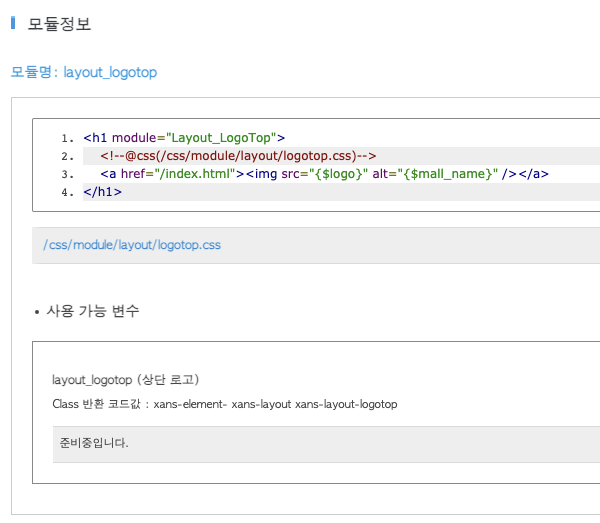This screenshot has width=600, height=523.
Task: Click line number 4 in code box
Action: pos(67,192)
